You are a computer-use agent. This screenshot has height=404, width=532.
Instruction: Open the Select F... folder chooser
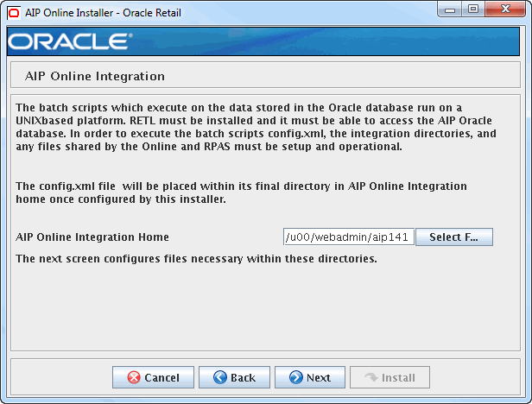coord(454,237)
